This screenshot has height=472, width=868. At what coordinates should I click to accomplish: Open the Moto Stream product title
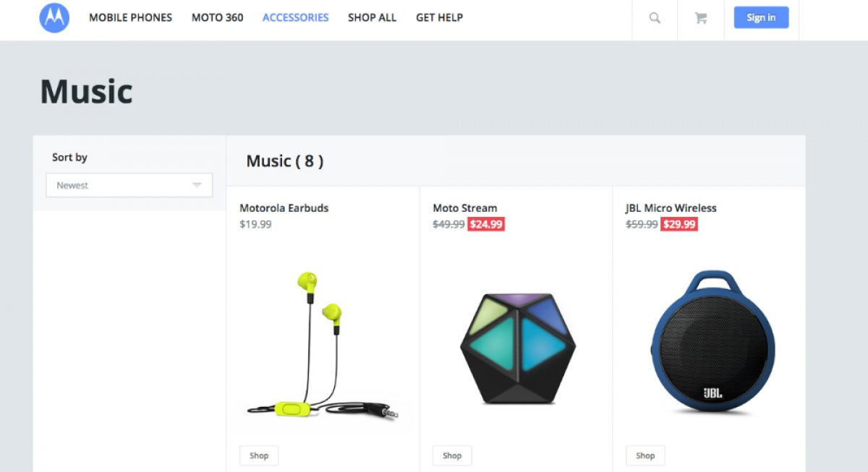[x=464, y=208]
